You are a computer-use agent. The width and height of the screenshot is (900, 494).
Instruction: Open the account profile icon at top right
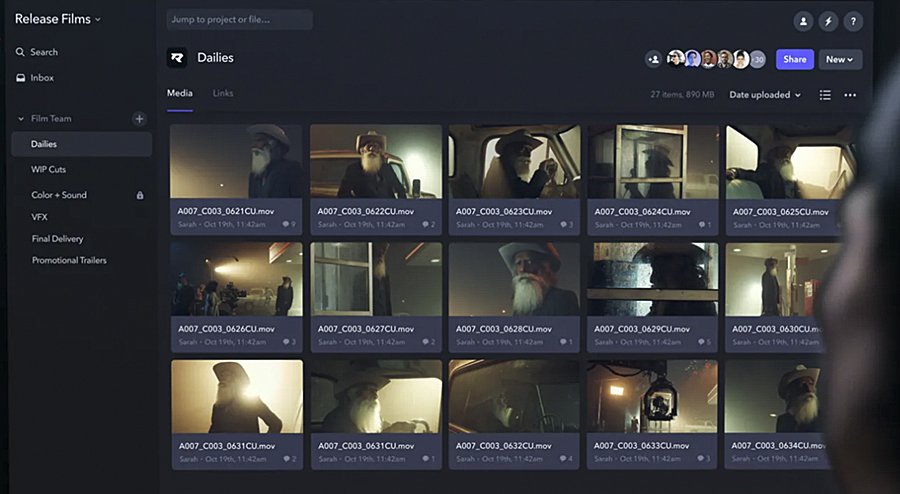803,22
